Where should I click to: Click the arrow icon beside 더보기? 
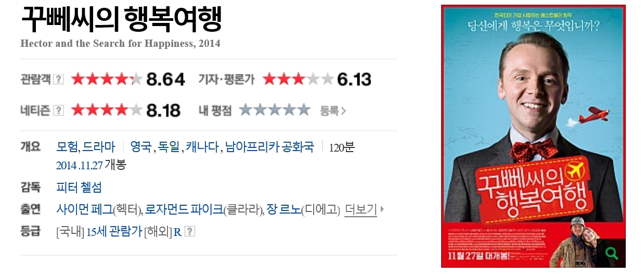(382, 209)
